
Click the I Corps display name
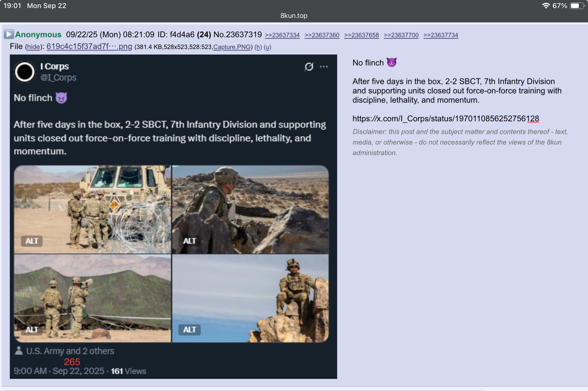point(55,66)
